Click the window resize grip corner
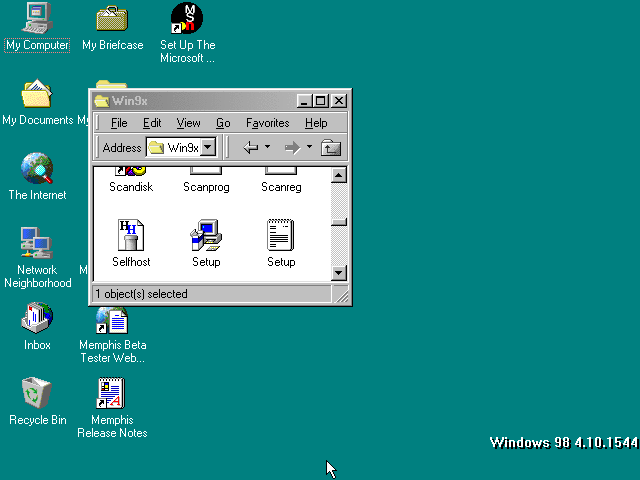This screenshot has width=640, height=480. [x=342, y=295]
